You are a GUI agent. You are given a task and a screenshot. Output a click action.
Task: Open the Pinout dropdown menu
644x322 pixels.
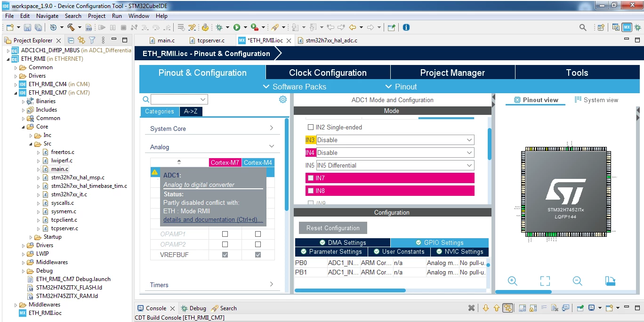click(x=401, y=87)
